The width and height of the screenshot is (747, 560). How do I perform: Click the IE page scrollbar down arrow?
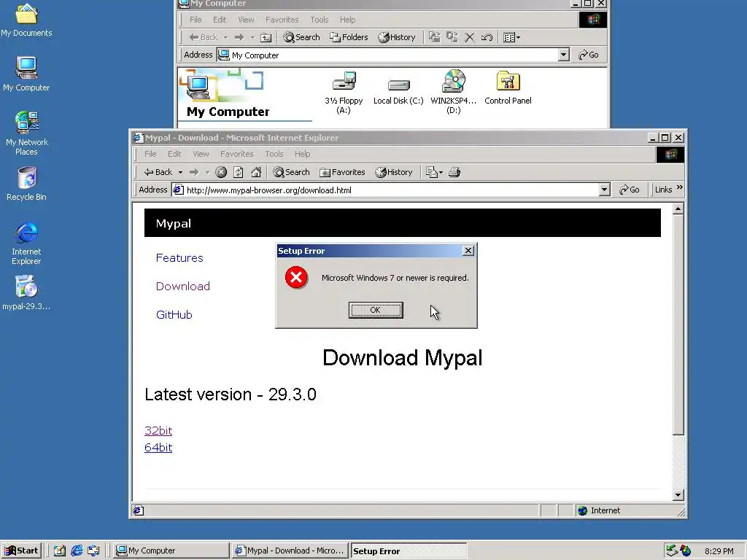pos(678,495)
